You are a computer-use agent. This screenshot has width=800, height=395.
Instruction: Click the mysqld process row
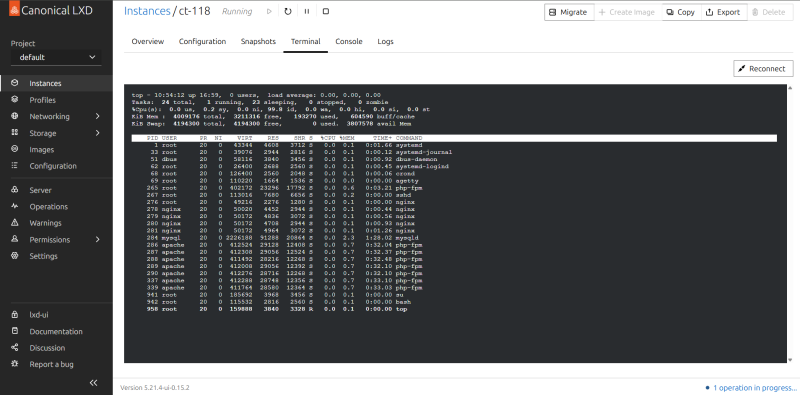tap(284, 238)
